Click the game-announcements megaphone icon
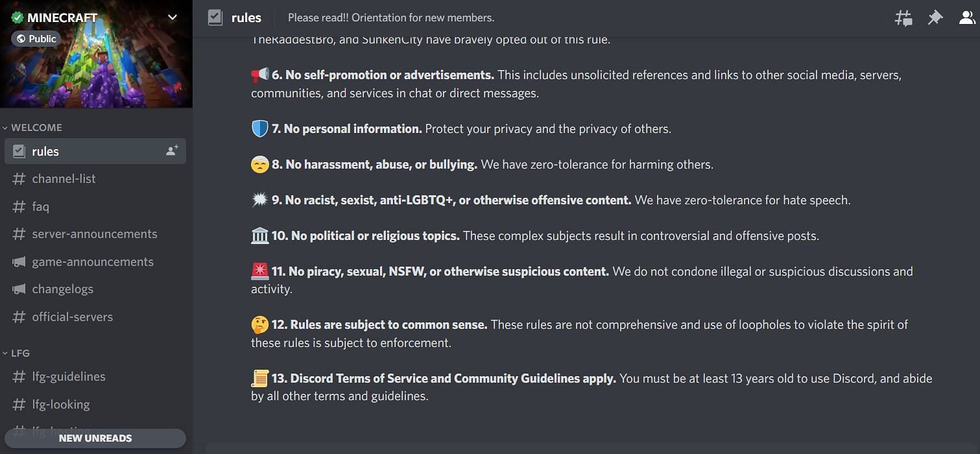980x454 pixels. [19, 261]
